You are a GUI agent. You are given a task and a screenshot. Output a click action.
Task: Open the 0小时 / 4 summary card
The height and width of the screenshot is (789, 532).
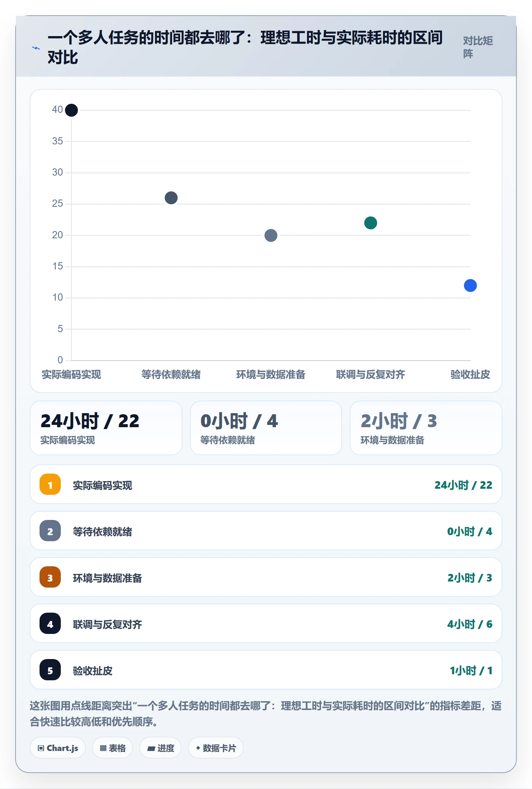click(x=266, y=428)
